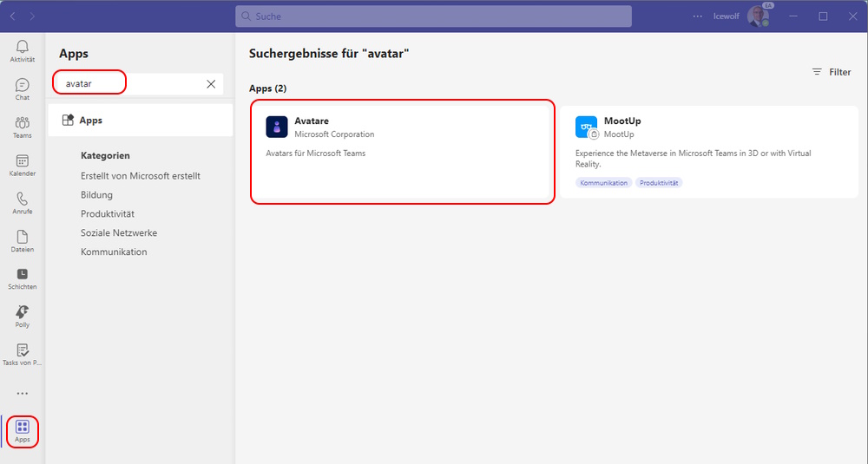Click the MootUp app icon
This screenshot has height=464, width=868.
[586, 127]
